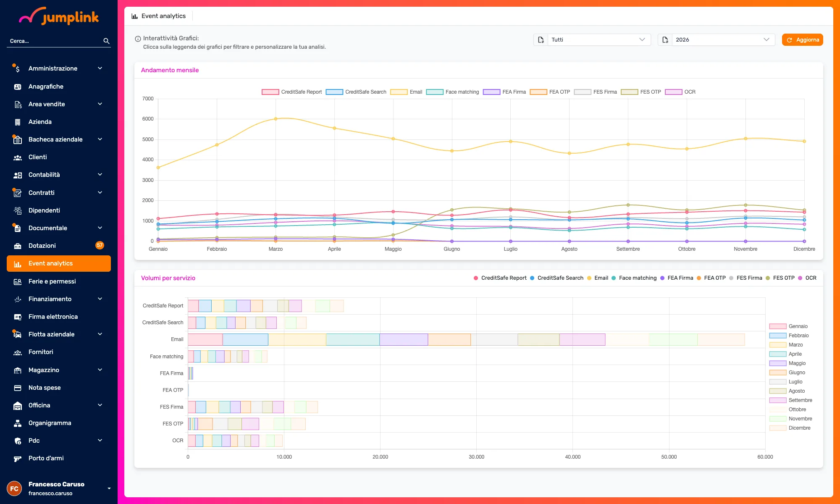
Task: Click the Contratti pen-document icon
Action: pyautogui.click(x=17, y=193)
